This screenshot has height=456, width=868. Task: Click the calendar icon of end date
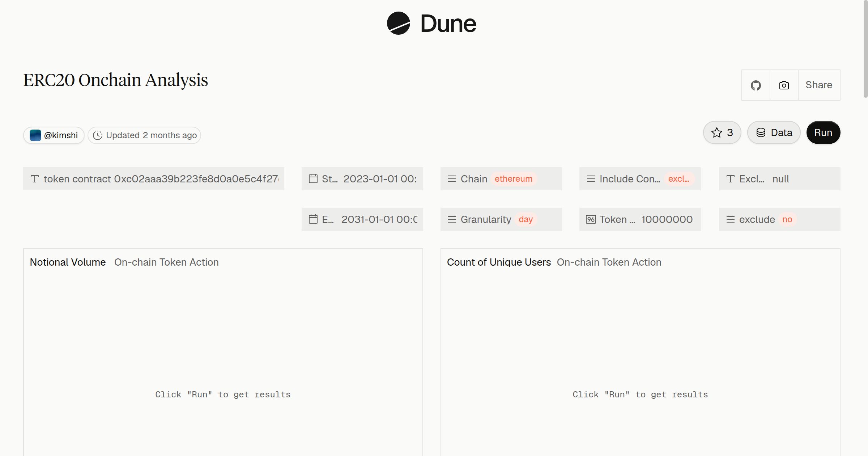tap(313, 219)
